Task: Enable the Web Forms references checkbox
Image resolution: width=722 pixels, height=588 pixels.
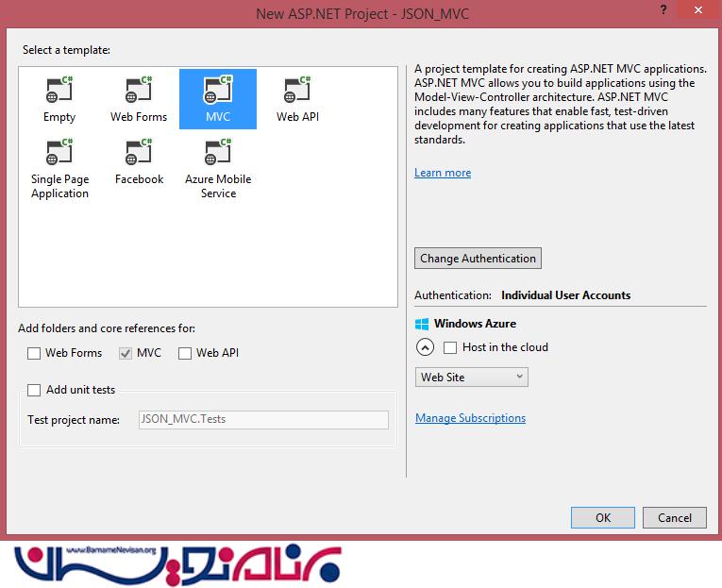Action: point(35,354)
